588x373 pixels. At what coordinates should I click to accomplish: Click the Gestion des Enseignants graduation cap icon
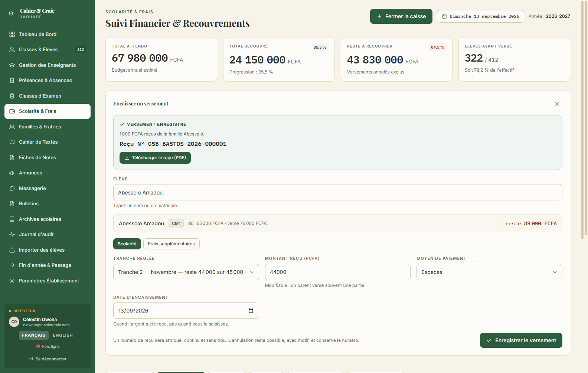[12, 65]
